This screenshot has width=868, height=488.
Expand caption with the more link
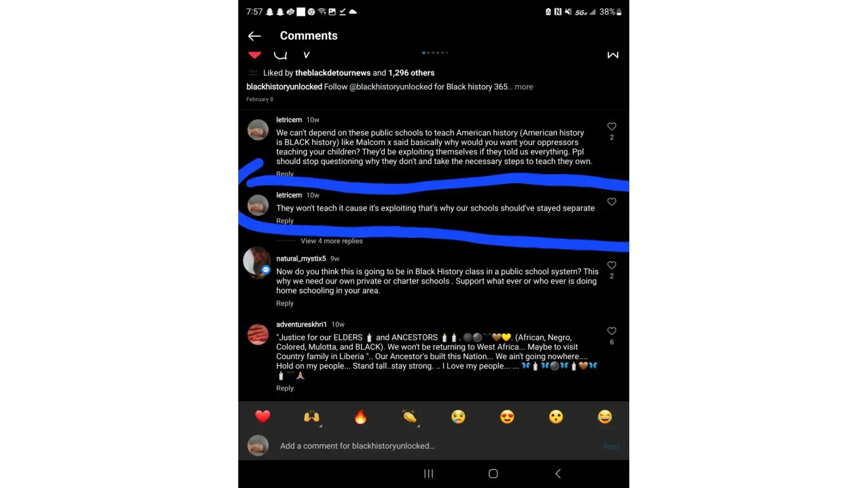(524, 87)
